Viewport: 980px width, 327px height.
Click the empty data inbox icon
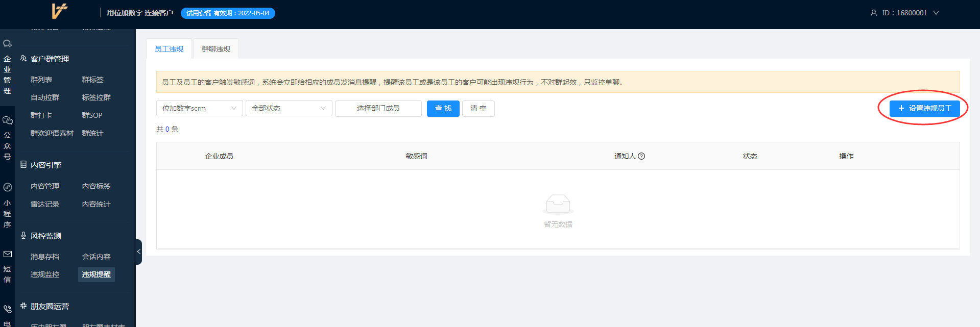pyautogui.click(x=558, y=204)
